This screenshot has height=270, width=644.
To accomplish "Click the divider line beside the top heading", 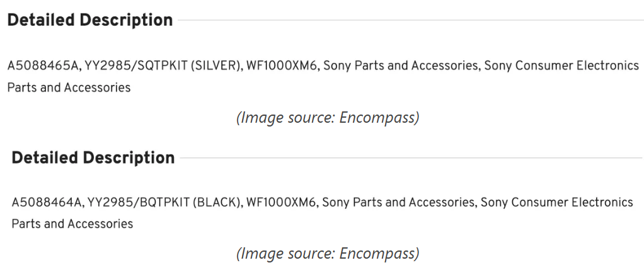I will 410,20.
